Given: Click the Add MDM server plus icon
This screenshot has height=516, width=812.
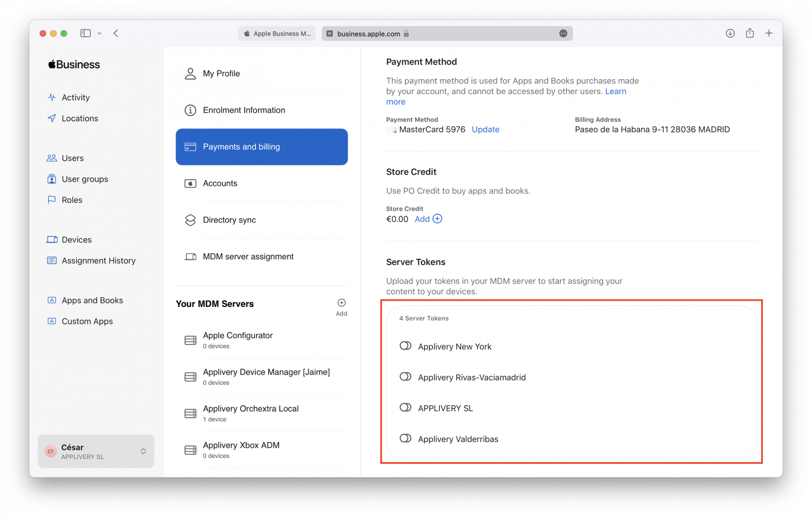Looking at the screenshot, I should 342,303.
